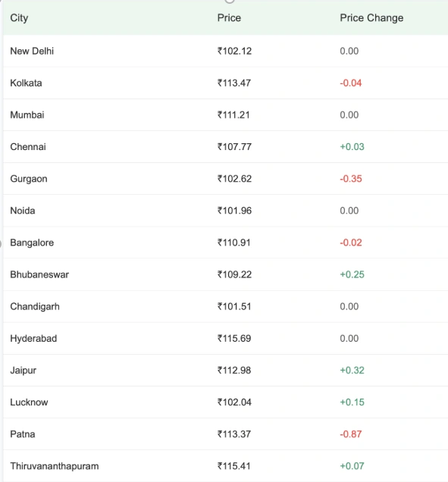Image resolution: width=448 pixels, height=482 pixels.
Task: Click Noida's price change 0.00
Action: (x=349, y=211)
